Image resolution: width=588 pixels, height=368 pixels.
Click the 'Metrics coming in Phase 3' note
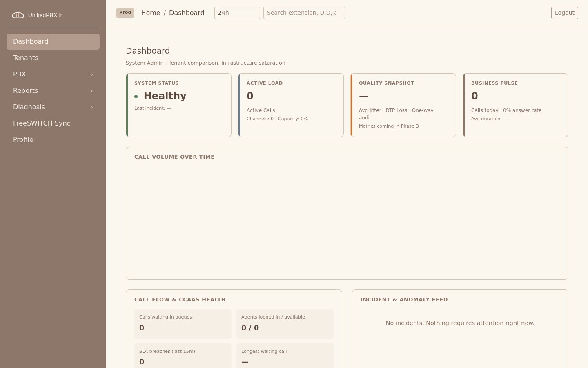coord(389,126)
